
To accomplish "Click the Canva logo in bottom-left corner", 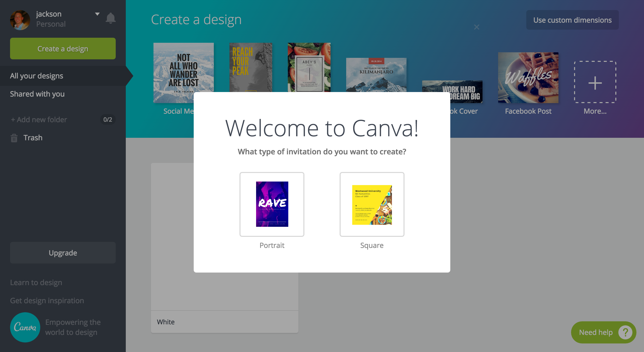I will (x=25, y=327).
